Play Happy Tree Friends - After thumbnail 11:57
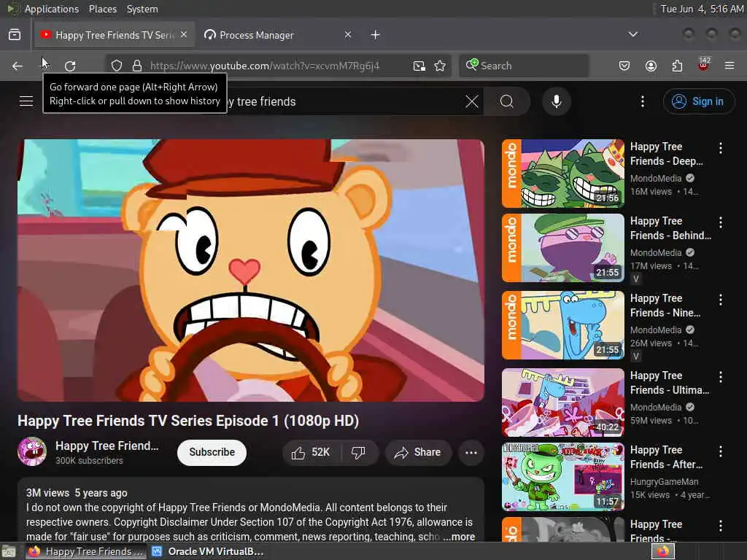 click(563, 477)
